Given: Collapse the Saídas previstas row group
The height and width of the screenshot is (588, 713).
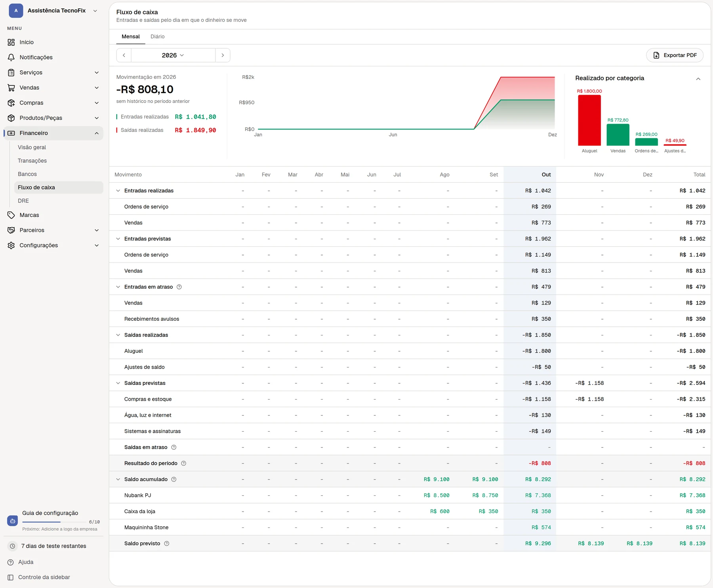Looking at the screenshot, I should pyautogui.click(x=118, y=383).
